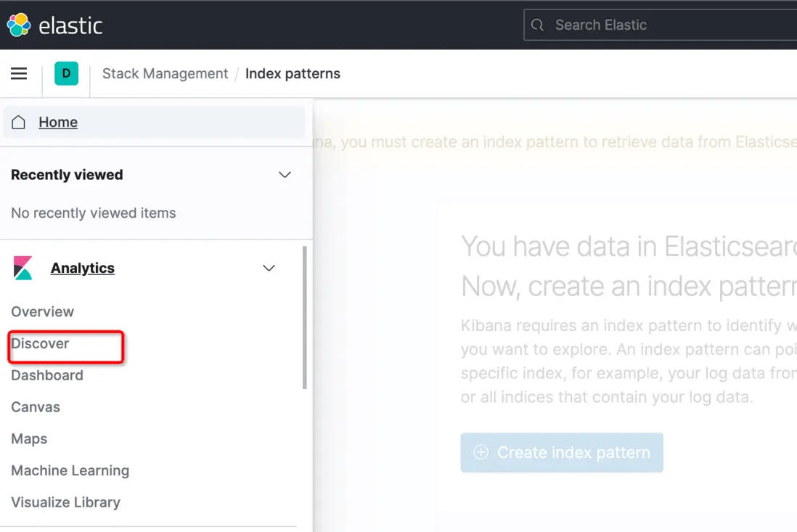Navigate to Machine Learning
Viewport: 797px width, 532px height.
[x=70, y=470]
